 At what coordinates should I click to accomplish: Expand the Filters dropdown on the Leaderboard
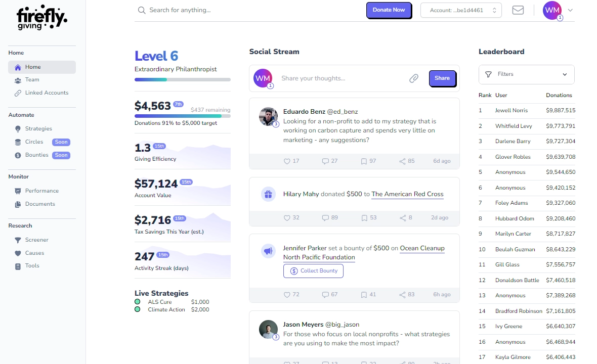pyautogui.click(x=526, y=74)
